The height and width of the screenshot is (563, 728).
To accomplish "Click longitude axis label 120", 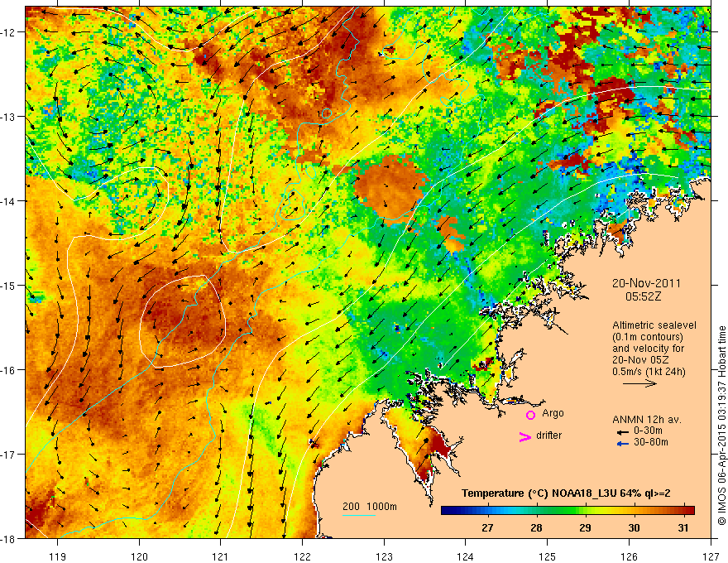I will pos(139,556).
